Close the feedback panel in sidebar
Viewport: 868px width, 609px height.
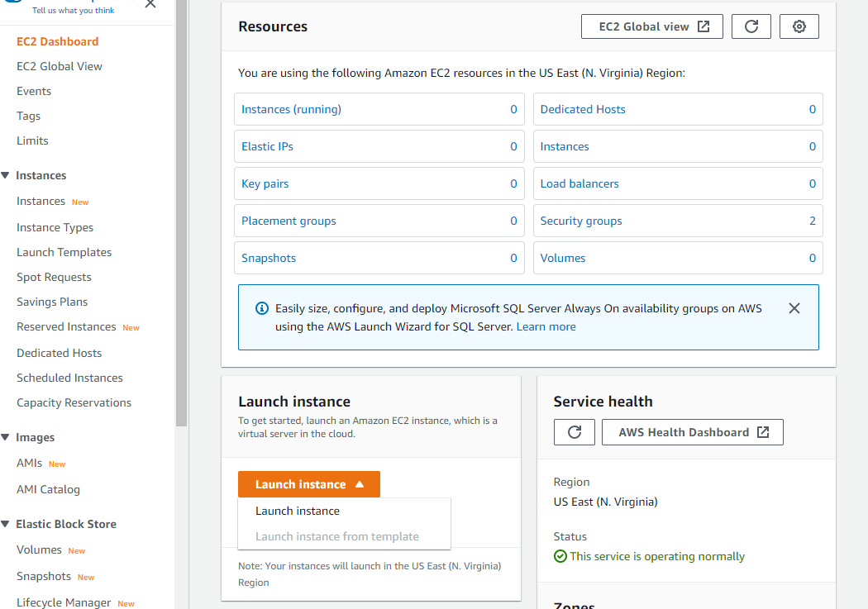coord(150,4)
